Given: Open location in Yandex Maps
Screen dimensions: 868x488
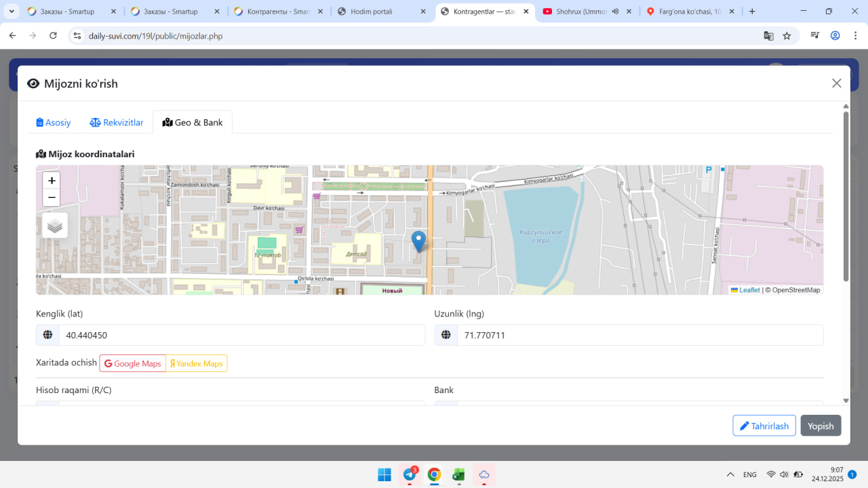Looking at the screenshot, I should (197, 363).
